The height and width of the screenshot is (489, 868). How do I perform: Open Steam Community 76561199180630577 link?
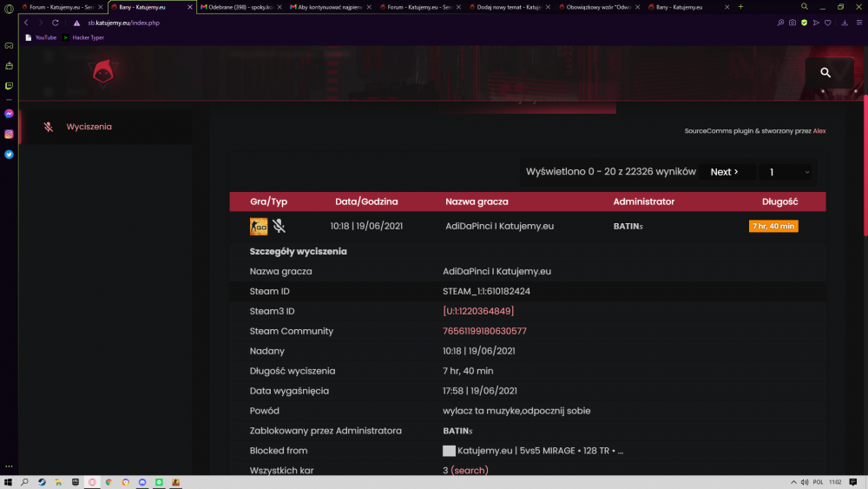click(484, 331)
